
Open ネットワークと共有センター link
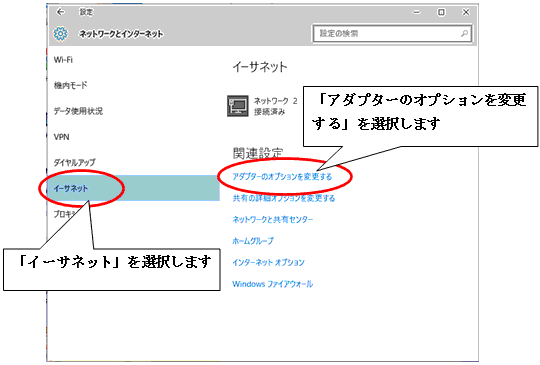[x=273, y=220]
